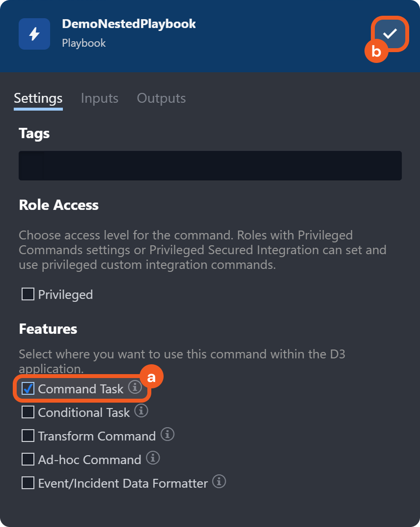Show info for Event/Incident Data Formatter
Image resolution: width=420 pixels, height=527 pixels.
tap(219, 481)
